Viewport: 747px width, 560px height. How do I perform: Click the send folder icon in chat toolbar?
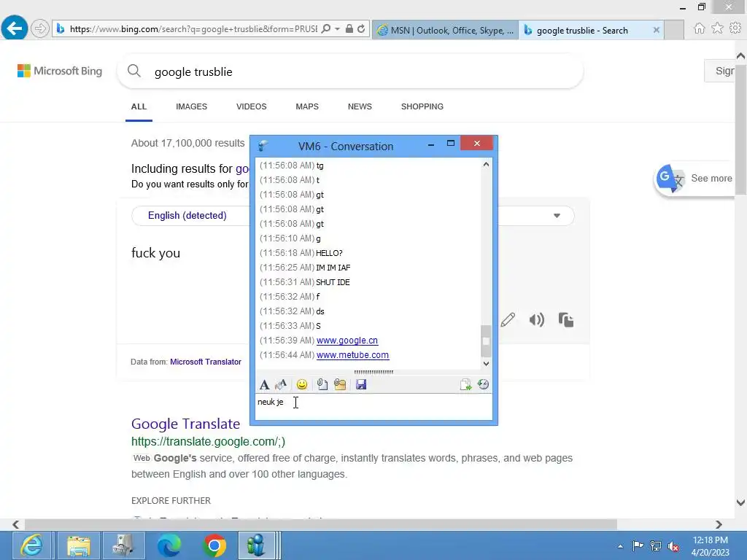pos(340,385)
